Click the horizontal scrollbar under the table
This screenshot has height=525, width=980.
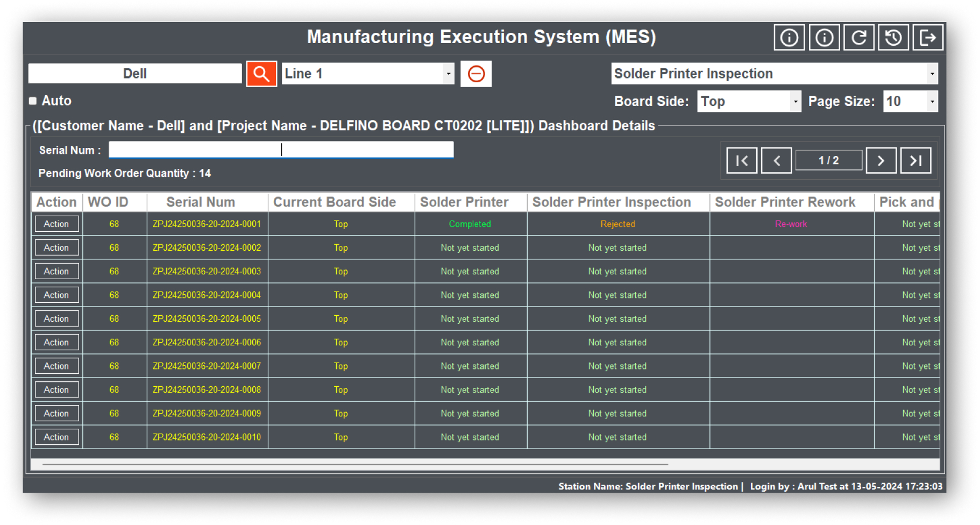(355, 464)
